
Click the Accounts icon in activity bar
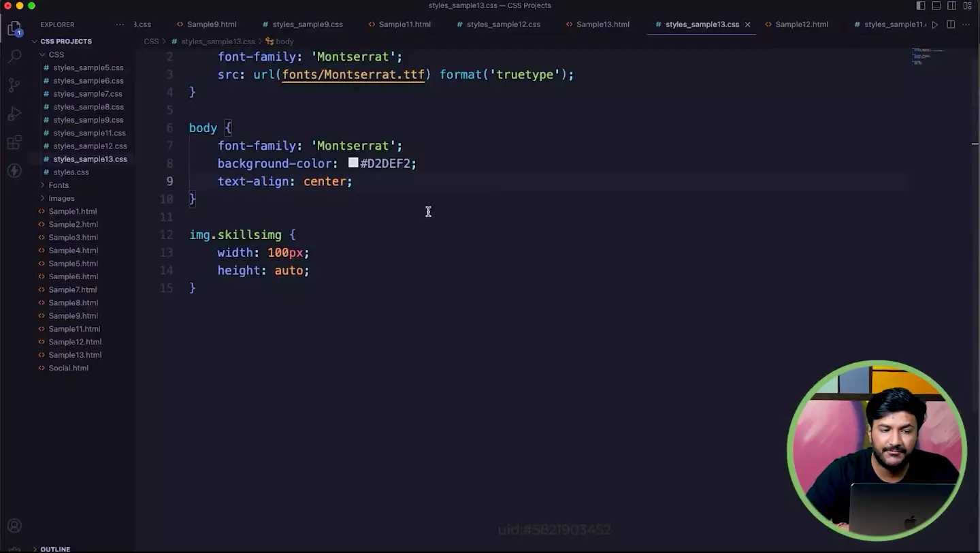[14, 526]
